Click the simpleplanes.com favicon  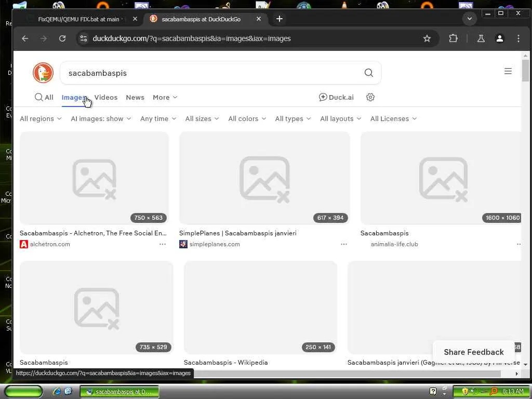[x=183, y=244]
